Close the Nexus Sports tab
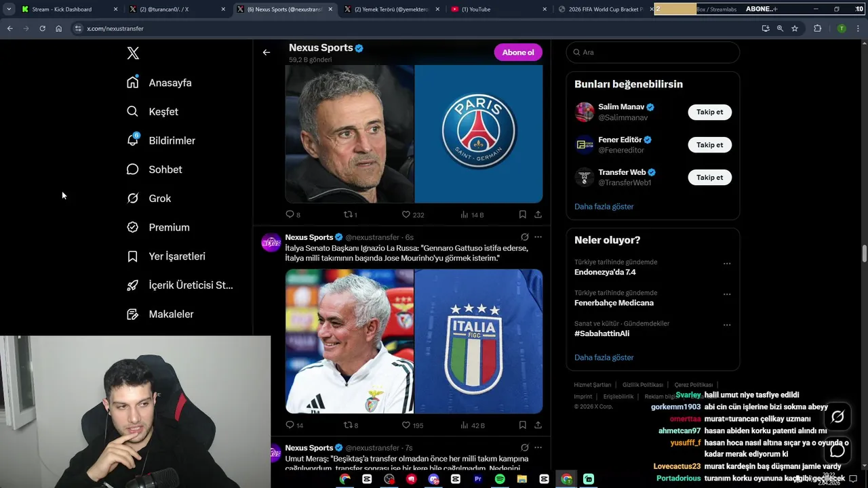 click(331, 9)
